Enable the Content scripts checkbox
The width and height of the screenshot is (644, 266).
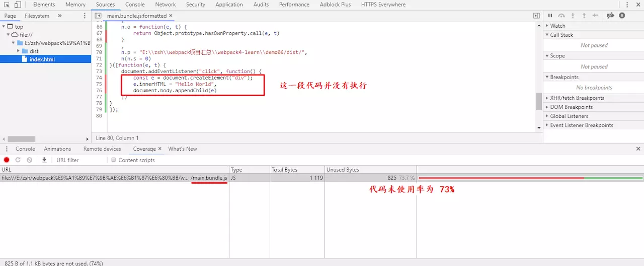click(113, 160)
